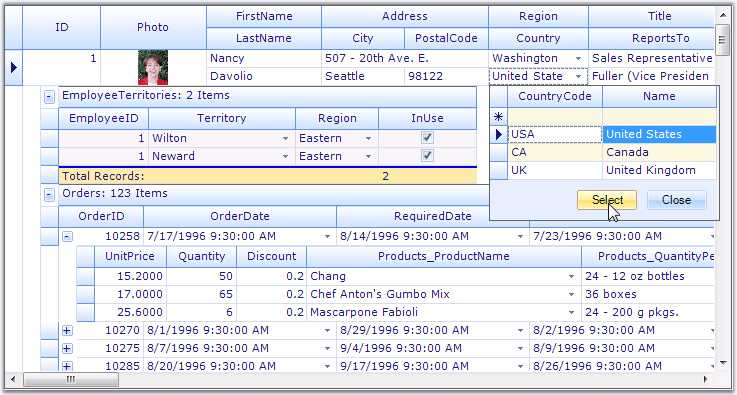Click the USA country code cell
The image size is (737, 395).
pyautogui.click(x=555, y=134)
